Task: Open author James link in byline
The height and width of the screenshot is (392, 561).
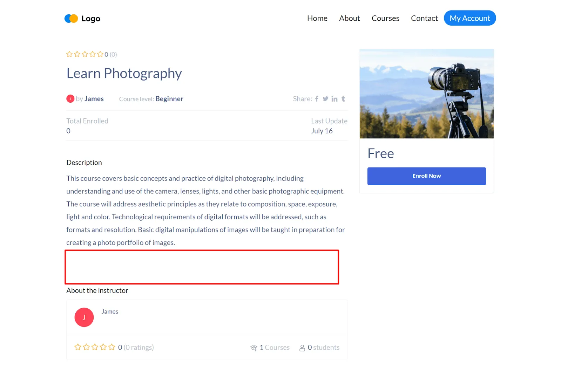Action: coord(94,99)
